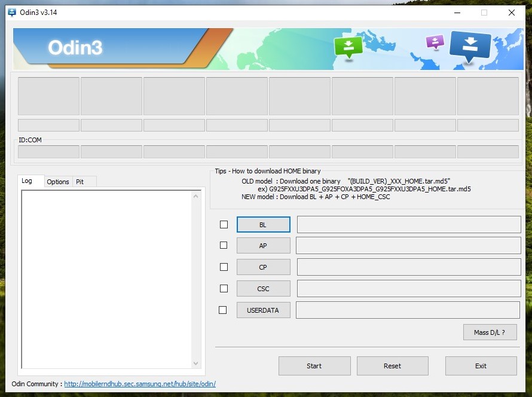
Task: Tick the CP checkbox
Action: (224, 267)
